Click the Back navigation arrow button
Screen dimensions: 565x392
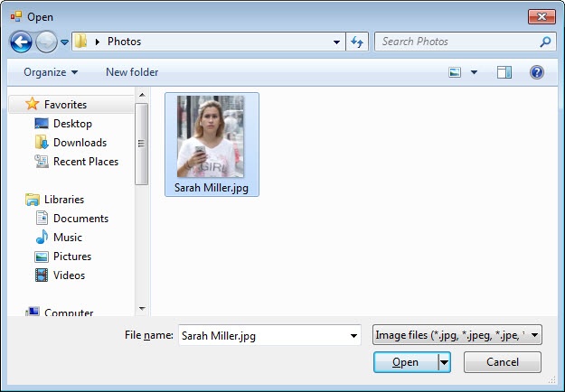tap(22, 42)
